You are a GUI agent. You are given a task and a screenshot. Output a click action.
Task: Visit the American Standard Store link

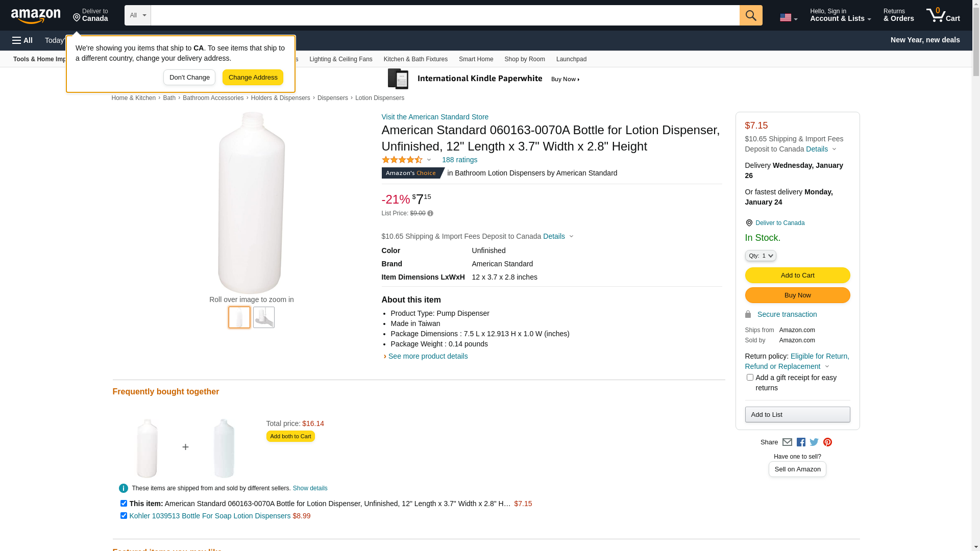click(434, 117)
